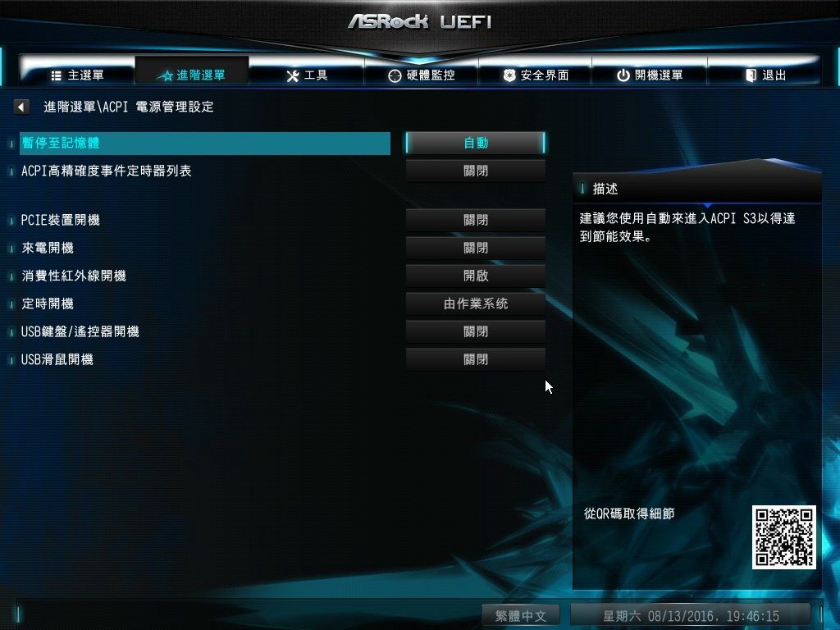
Task: Toggle the PCIE裝置開機 value
Action: click(475, 220)
